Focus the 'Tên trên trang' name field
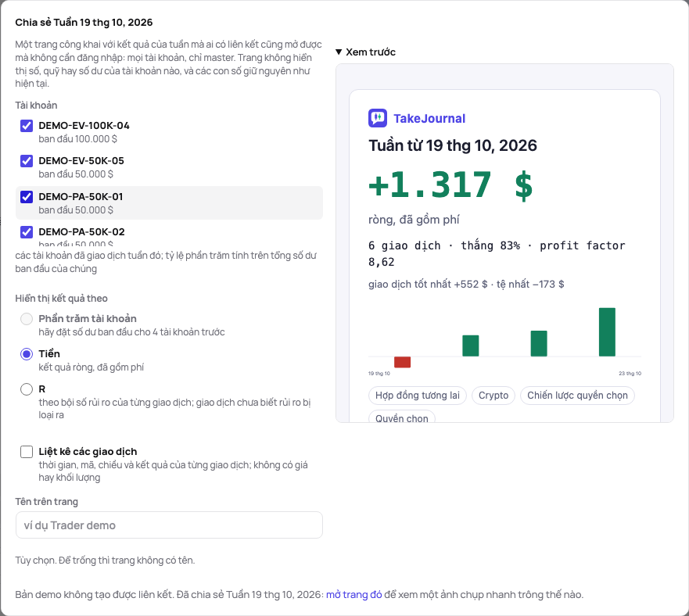Image resolution: width=689 pixels, height=616 pixels. [169, 525]
